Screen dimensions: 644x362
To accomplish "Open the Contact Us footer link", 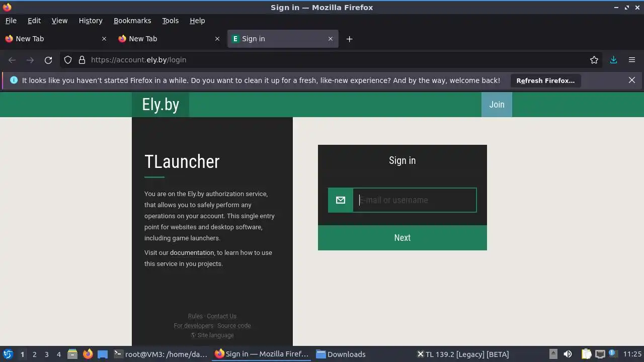I will pos(221,316).
